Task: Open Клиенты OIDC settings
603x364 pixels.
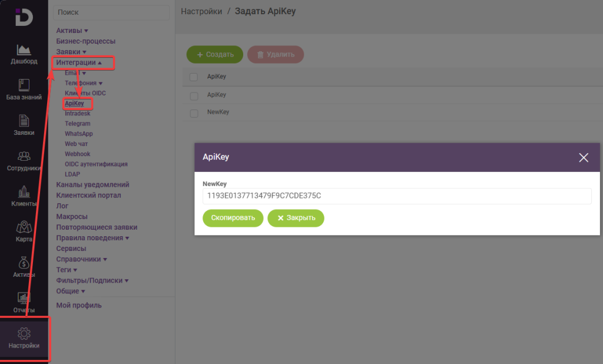Action: pyautogui.click(x=85, y=93)
